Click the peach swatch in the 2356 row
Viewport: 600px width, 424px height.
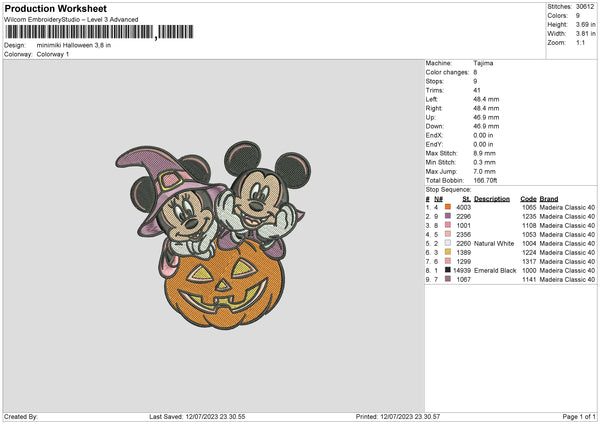(x=448, y=234)
